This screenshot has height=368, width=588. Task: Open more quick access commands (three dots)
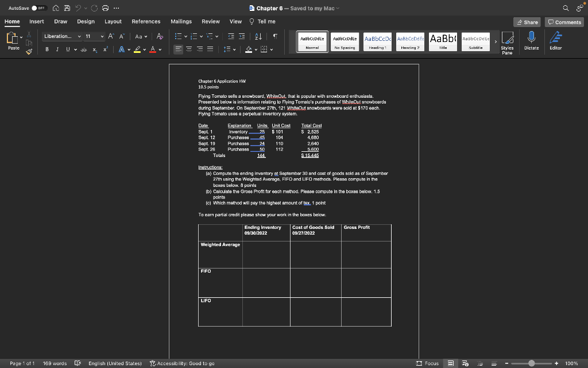click(x=117, y=8)
